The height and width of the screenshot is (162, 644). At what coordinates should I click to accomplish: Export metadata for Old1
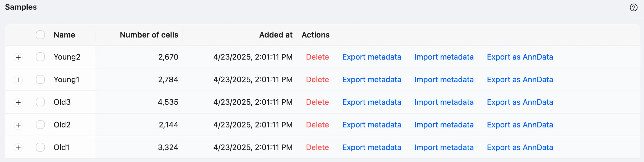pyautogui.click(x=372, y=147)
